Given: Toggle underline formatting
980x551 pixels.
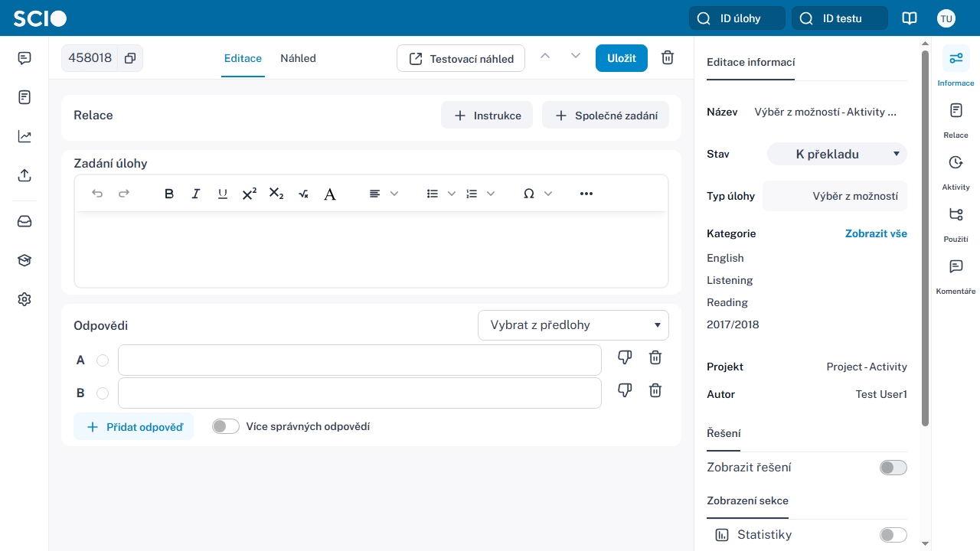Looking at the screenshot, I should point(223,194).
